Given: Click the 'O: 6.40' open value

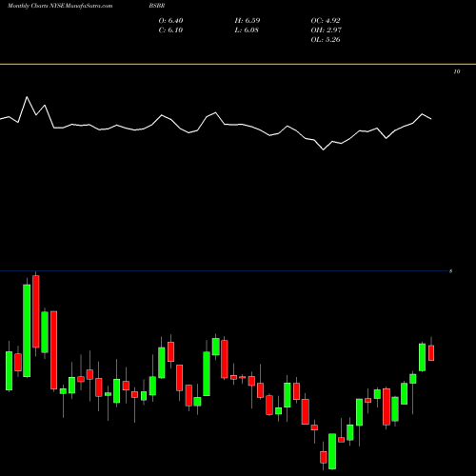Looking at the screenshot, I should point(170,21).
